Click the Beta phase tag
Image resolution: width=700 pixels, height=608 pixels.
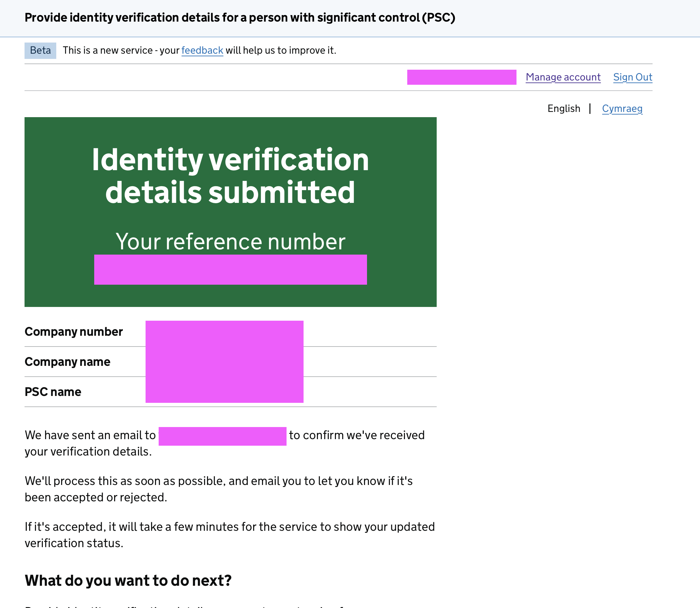(x=40, y=50)
